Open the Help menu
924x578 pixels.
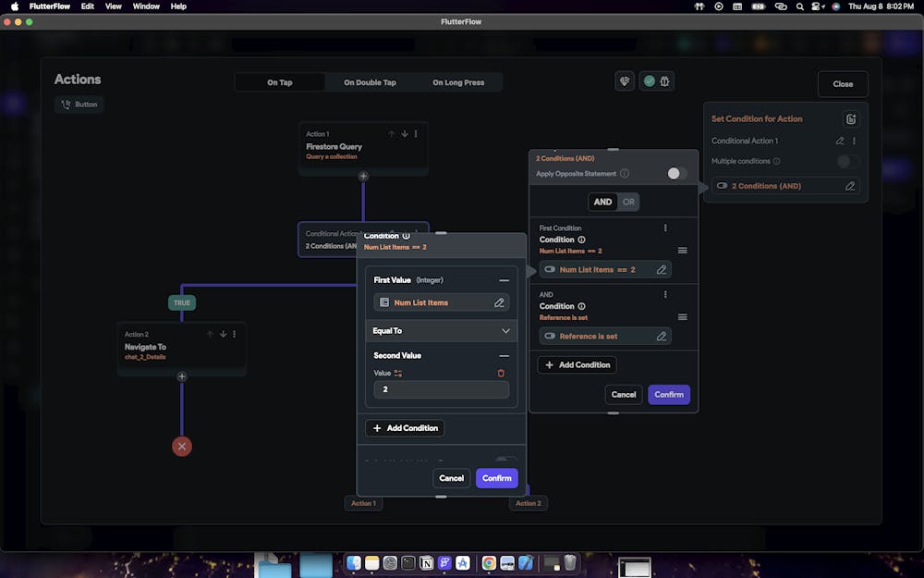(x=178, y=6)
